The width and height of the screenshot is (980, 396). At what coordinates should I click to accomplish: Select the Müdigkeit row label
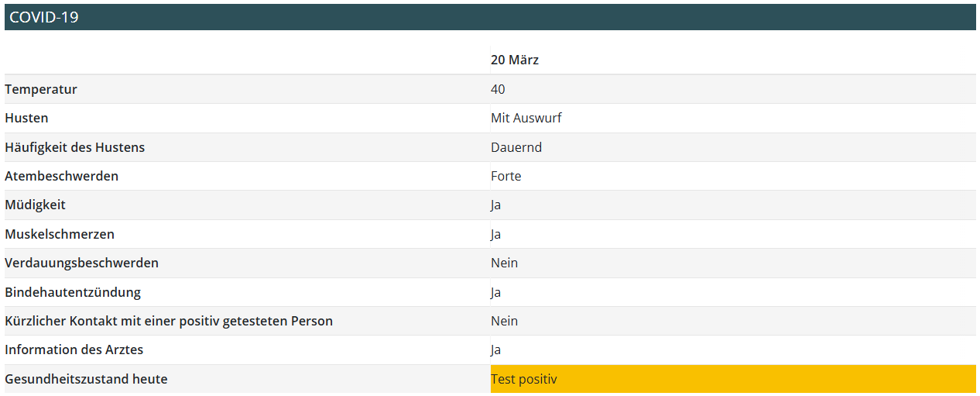(35, 205)
